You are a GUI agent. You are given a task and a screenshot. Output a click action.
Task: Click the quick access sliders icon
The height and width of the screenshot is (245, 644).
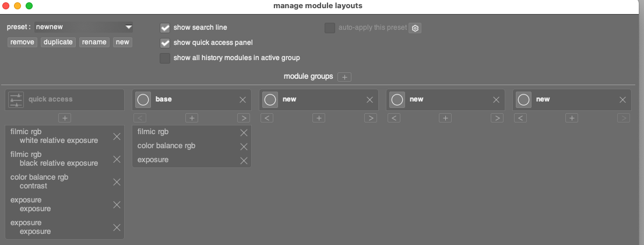16,100
